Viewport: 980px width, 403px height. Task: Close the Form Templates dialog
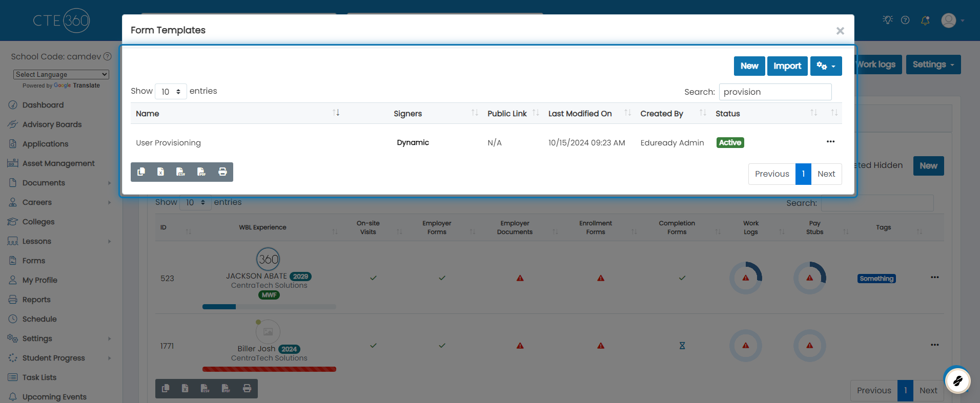(x=840, y=31)
